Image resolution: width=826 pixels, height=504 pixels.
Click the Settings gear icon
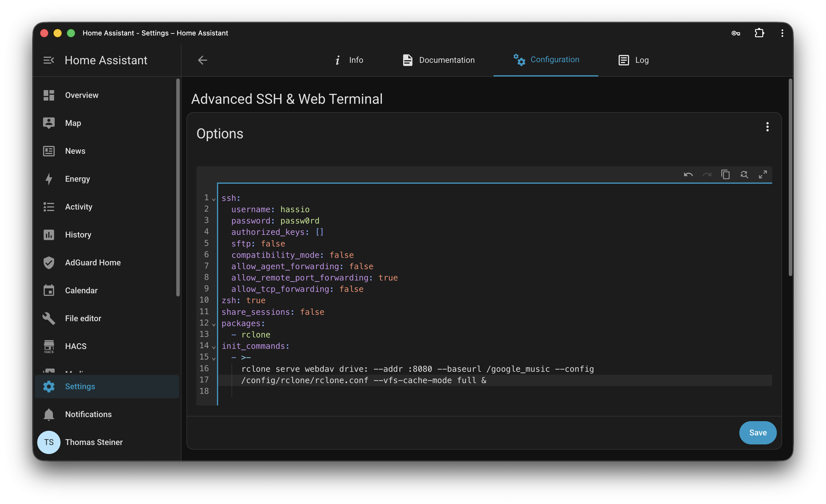click(49, 386)
